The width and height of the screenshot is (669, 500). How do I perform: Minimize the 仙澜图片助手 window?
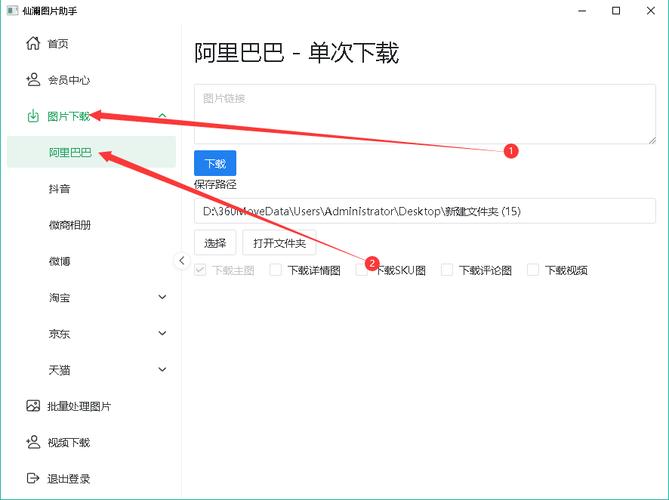click(x=582, y=11)
